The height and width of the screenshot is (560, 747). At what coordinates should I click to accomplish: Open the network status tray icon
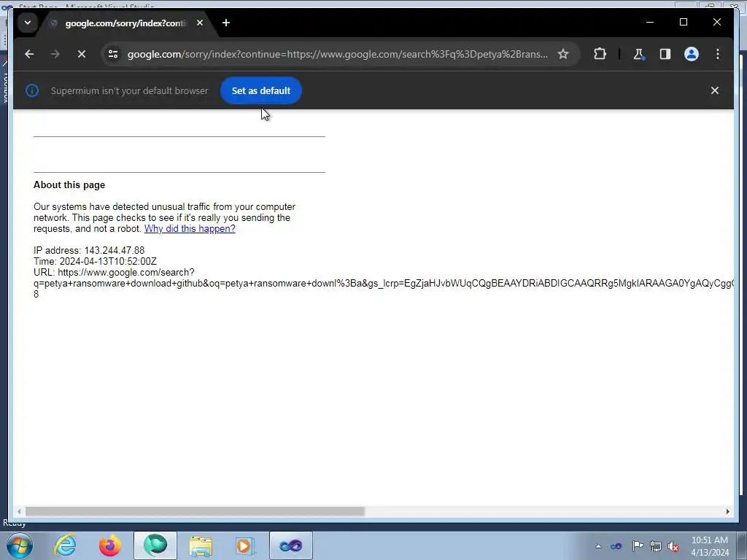(x=656, y=547)
